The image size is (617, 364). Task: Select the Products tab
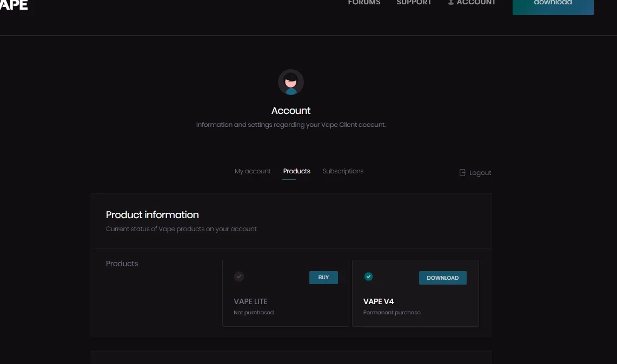[x=297, y=171]
